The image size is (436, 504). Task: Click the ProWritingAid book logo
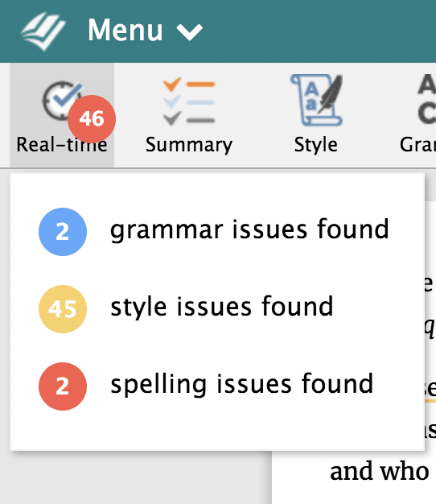click(43, 31)
